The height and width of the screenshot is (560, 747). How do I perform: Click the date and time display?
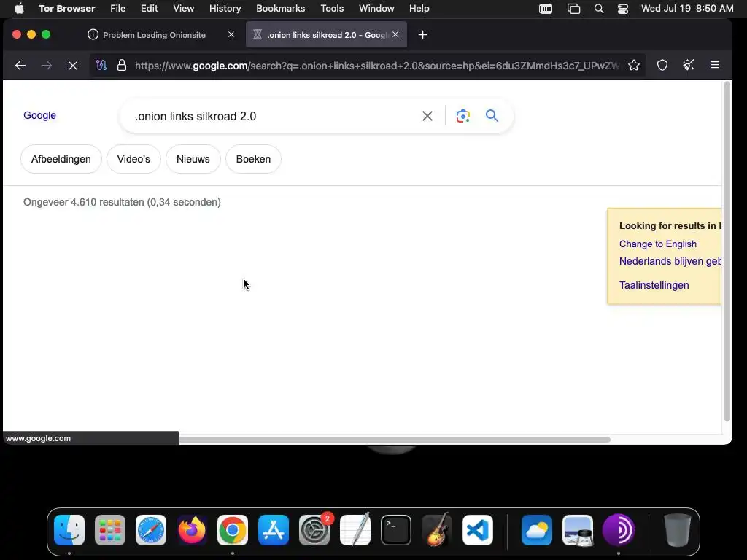pyautogui.click(x=687, y=9)
